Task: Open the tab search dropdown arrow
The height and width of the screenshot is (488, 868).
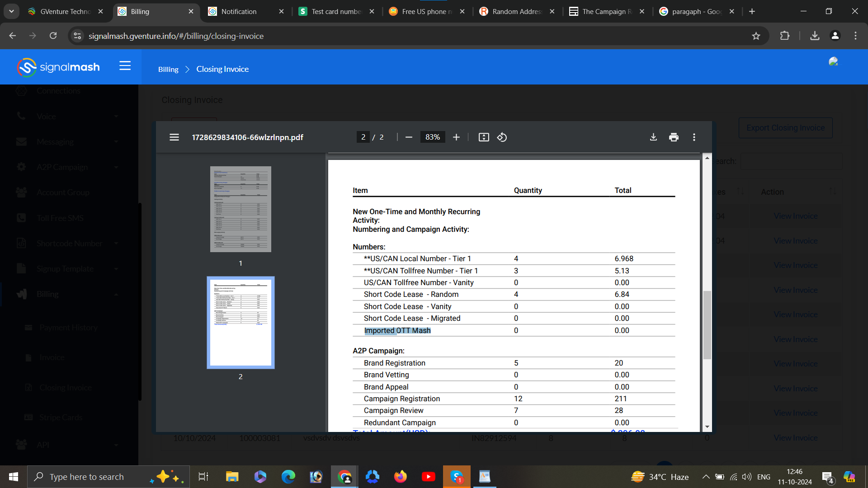Action: click(11, 11)
